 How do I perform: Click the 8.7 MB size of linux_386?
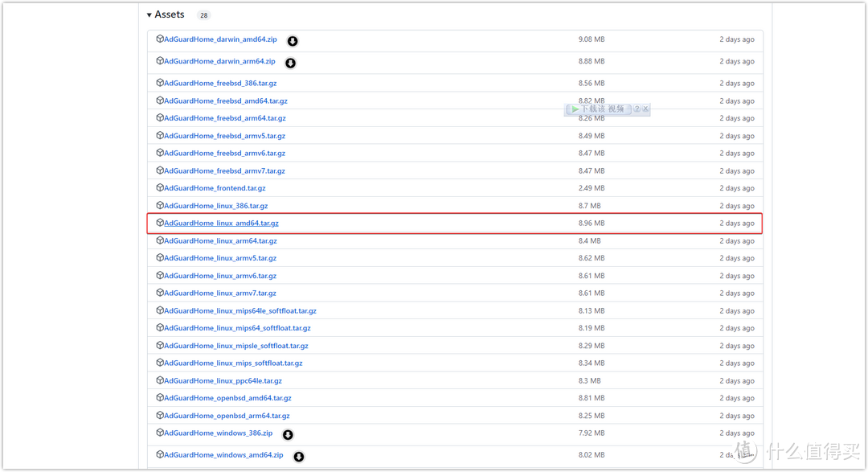pyautogui.click(x=590, y=206)
